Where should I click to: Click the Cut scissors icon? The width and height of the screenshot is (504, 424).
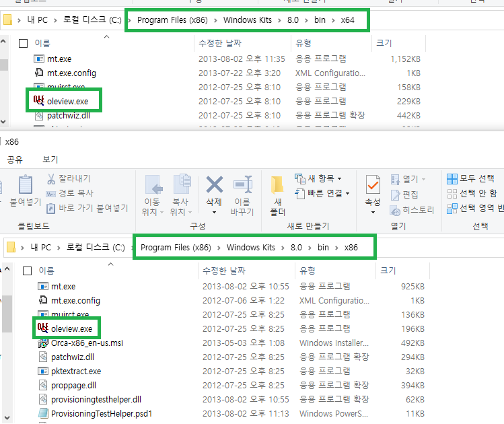pos(51,179)
